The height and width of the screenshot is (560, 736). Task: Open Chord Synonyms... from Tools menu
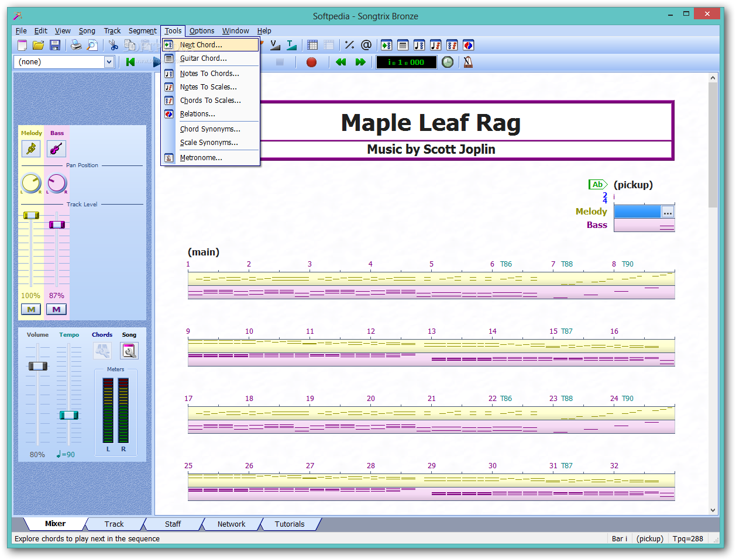click(211, 129)
